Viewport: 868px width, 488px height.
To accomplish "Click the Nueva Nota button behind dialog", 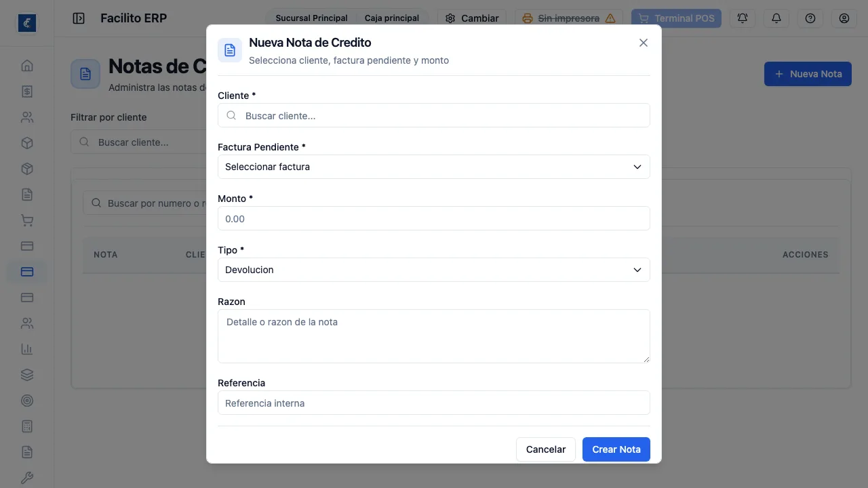I will coord(808,74).
